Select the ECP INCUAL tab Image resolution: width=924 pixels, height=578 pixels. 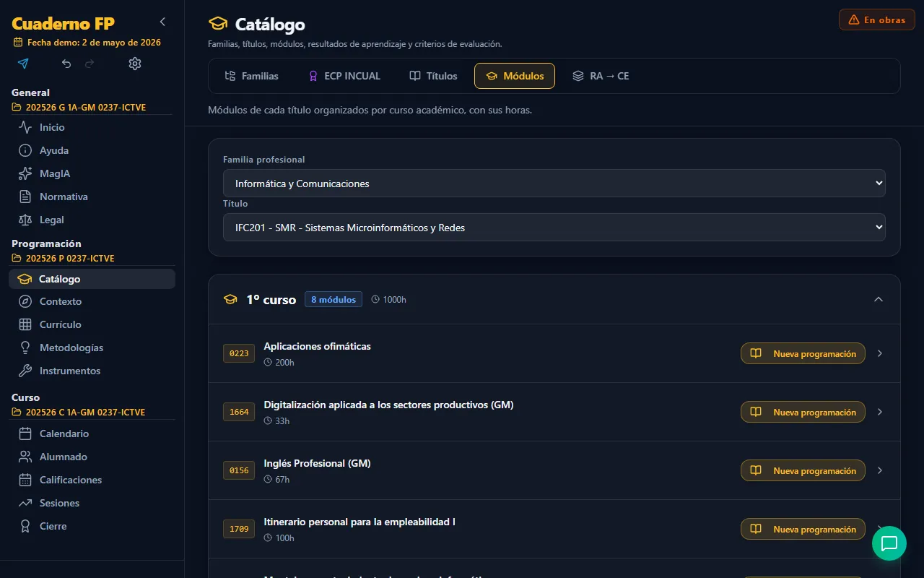click(x=344, y=76)
